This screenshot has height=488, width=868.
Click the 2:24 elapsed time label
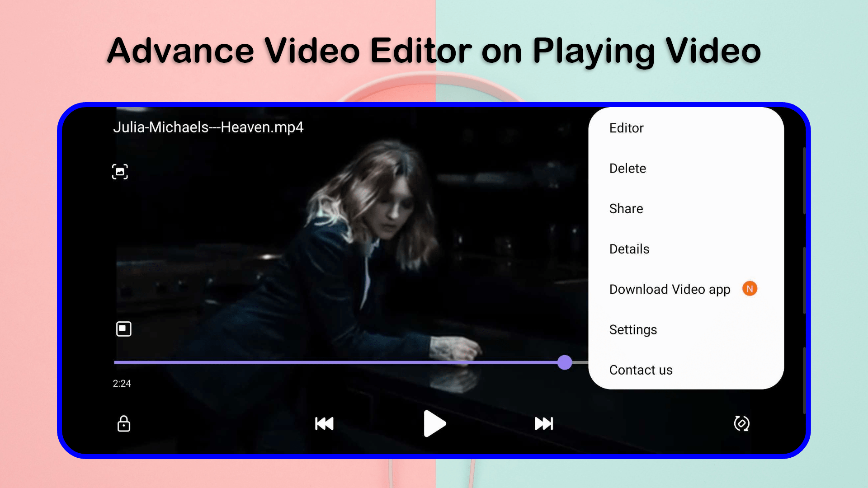point(122,384)
